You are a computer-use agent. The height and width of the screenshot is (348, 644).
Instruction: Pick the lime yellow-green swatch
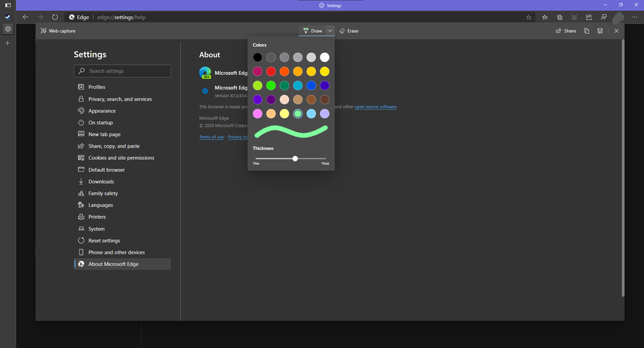click(x=257, y=85)
